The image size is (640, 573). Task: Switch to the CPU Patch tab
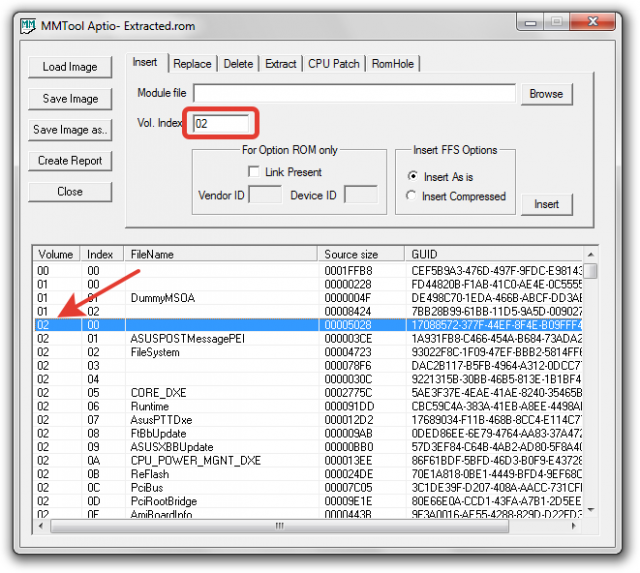[334, 64]
